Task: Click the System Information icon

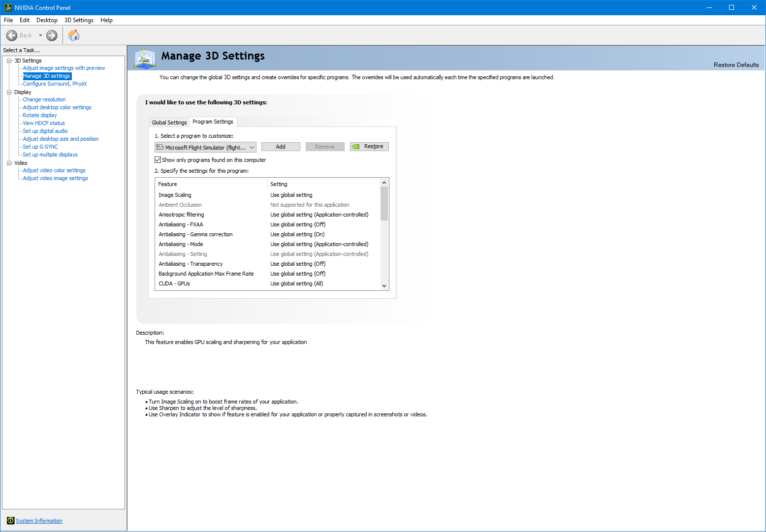Action: click(x=10, y=521)
